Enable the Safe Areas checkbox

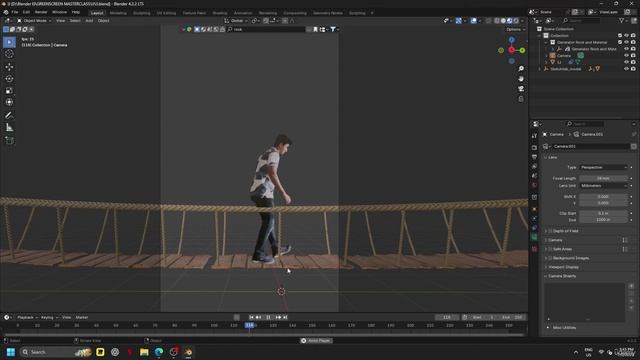click(x=550, y=249)
